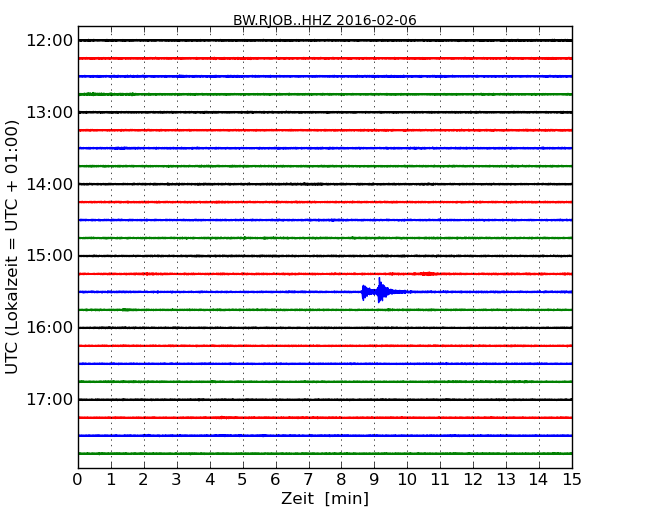Viewport: 650px width, 520px height.
Task: Click the x-axis tick label 5
Action: 243,479
